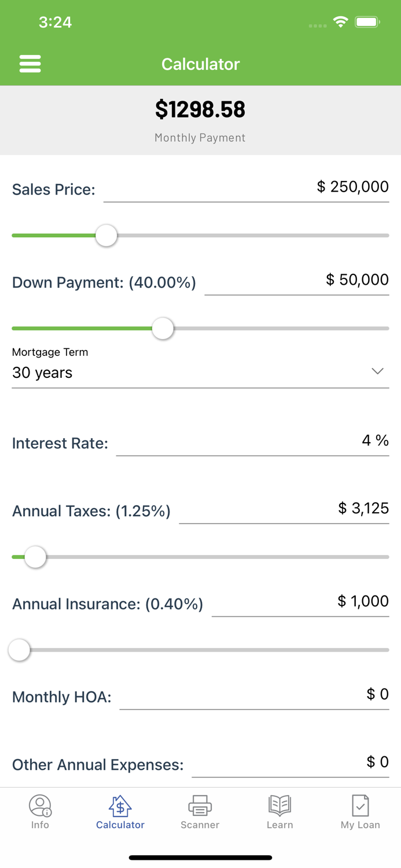Click the Monthly HOA input field
This screenshot has height=868, width=401.
tap(255, 696)
